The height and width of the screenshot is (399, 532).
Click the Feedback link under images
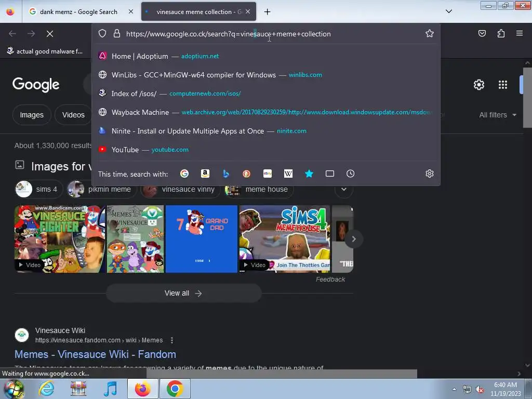coord(330,279)
